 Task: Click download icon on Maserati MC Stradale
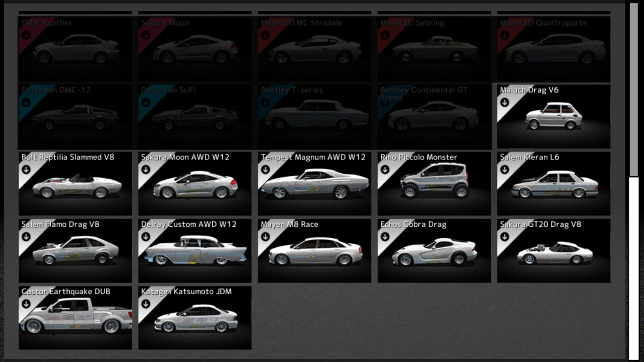point(265,35)
